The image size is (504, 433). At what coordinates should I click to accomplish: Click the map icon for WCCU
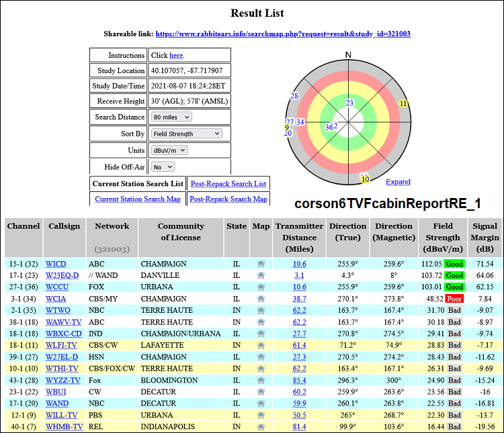coord(261,287)
